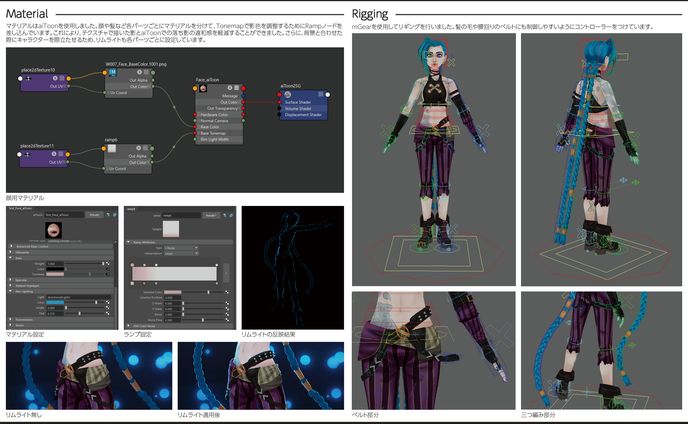Click the go-to-input icon beside aiToon Presets button
688x424 pixels.
pyautogui.click(x=108, y=215)
